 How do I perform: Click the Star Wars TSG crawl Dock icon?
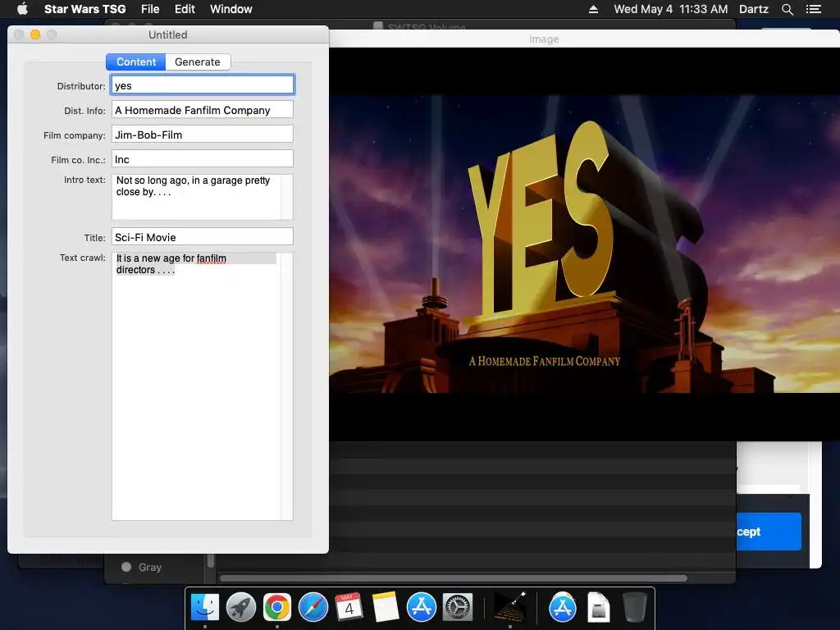coord(509,607)
